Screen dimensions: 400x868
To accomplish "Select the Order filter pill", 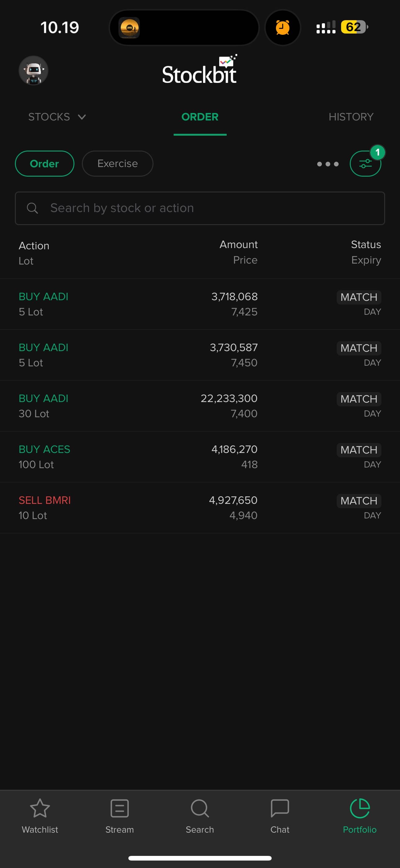I will (44, 164).
